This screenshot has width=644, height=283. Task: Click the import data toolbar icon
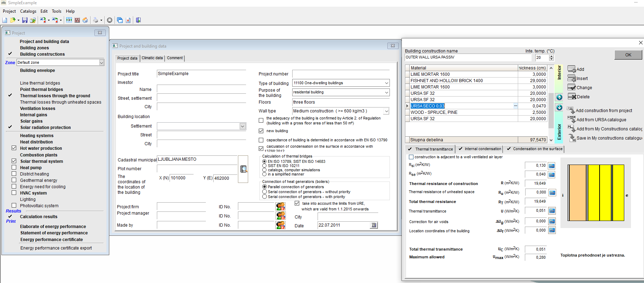[x=43, y=20]
